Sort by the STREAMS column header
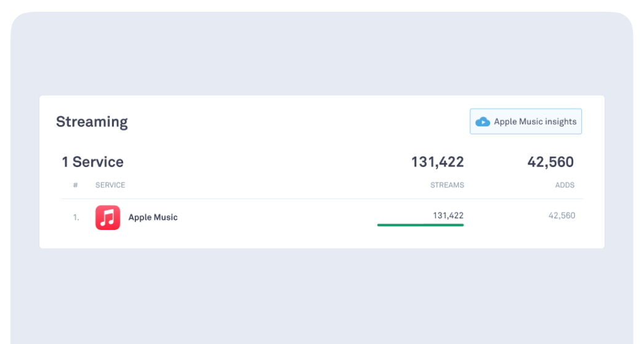This screenshot has width=644, height=344. 447,185
